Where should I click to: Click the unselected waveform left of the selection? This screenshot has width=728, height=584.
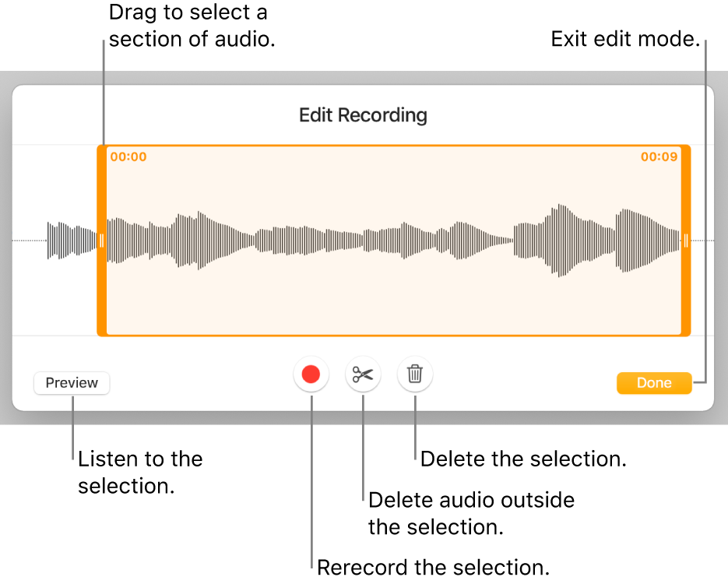coord(70,241)
